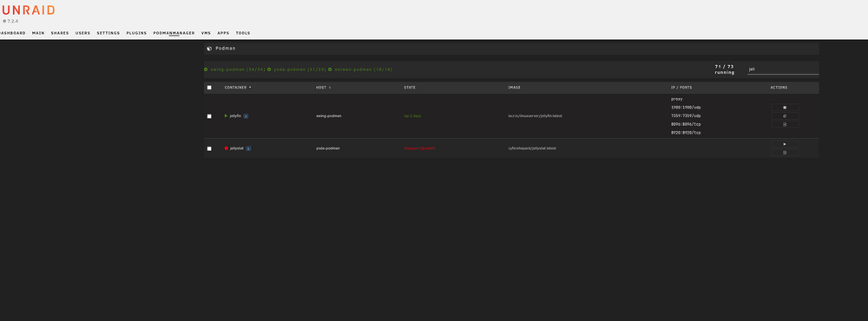Click the xwing-podman host cell in jellyfin row
Image resolution: width=868 pixels, height=321 pixels.
tap(329, 116)
